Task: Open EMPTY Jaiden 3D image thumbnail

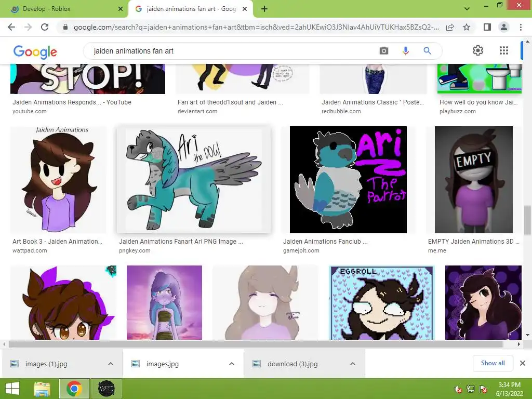Action: point(474,179)
